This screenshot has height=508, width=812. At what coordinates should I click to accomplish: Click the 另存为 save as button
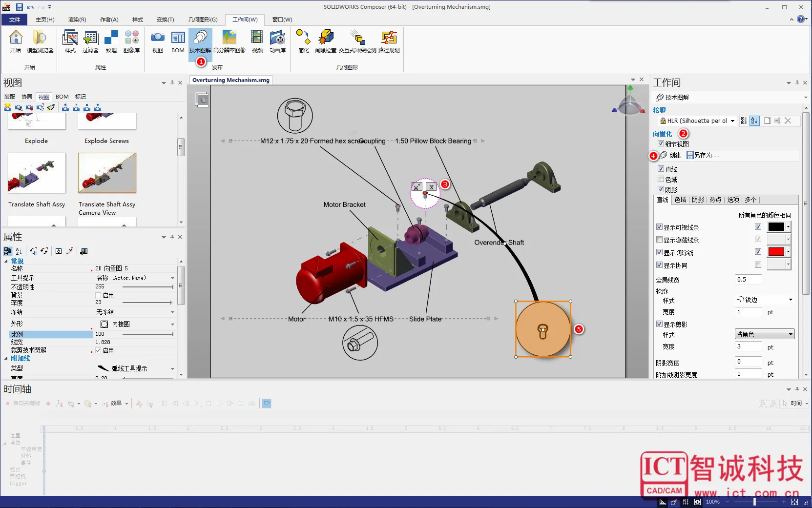coord(703,155)
